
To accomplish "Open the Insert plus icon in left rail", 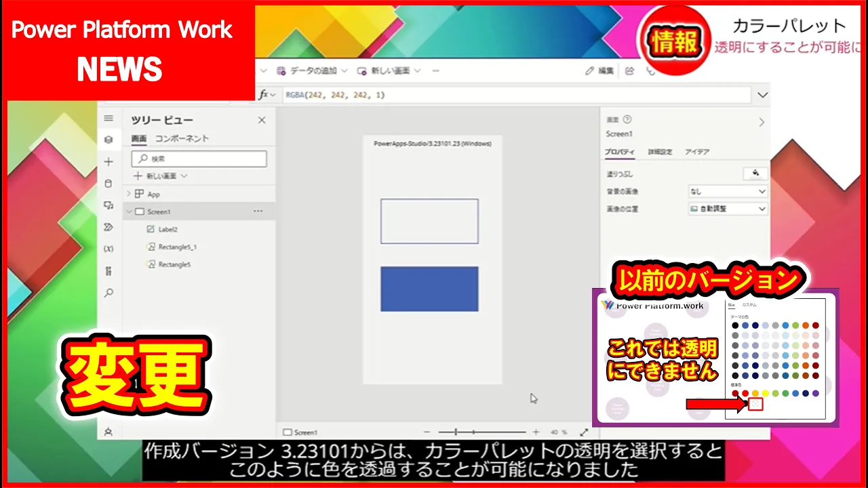I will click(x=108, y=162).
